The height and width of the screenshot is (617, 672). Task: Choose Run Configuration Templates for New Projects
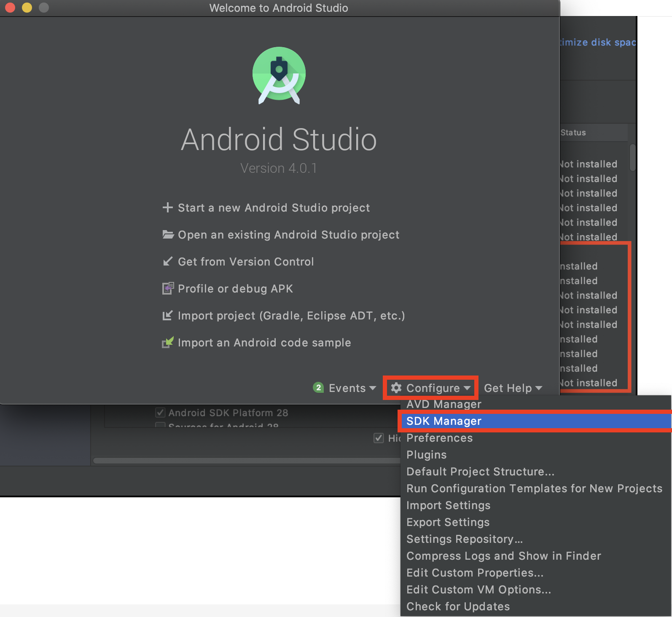click(535, 488)
